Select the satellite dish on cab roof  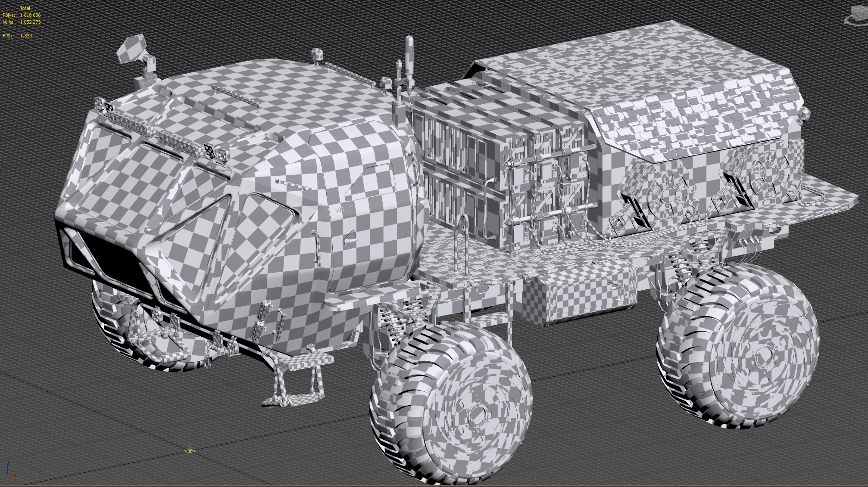132,48
